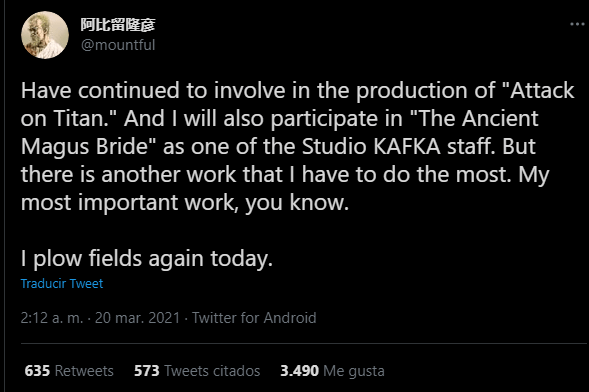
Task: Click the 20 mar. 2021 date
Action: click(x=137, y=318)
